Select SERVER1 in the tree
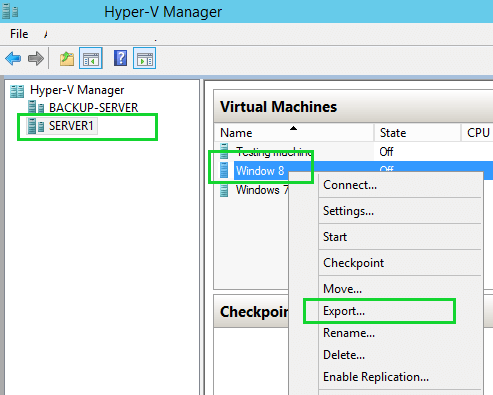Image resolution: width=493 pixels, height=395 pixels. (x=71, y=126)
